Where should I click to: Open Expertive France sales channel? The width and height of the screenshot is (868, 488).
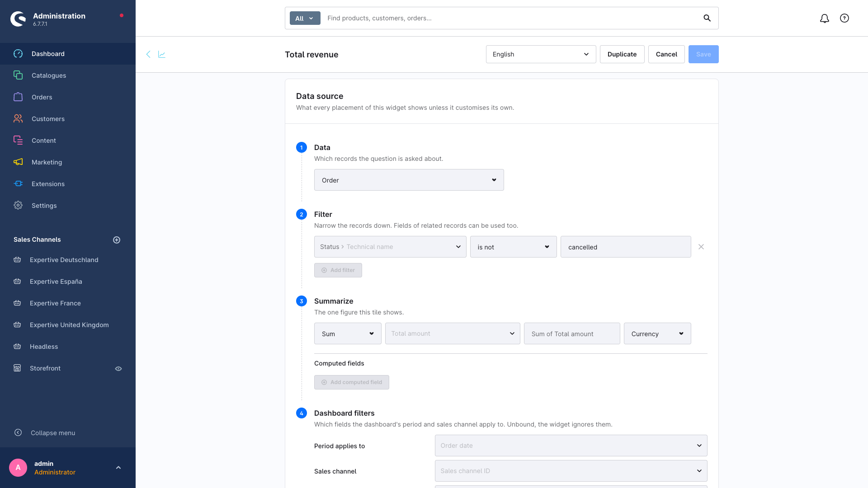[55, 303]
